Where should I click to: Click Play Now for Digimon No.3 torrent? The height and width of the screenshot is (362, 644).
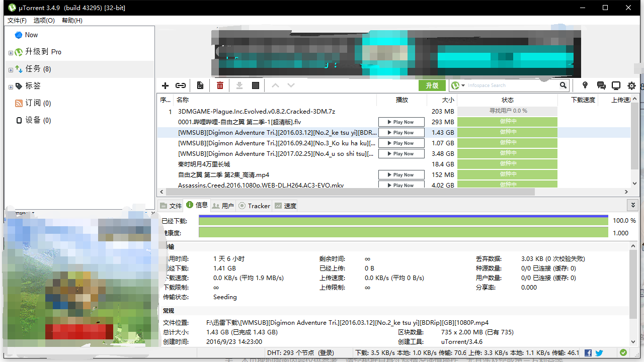[401, 143]
